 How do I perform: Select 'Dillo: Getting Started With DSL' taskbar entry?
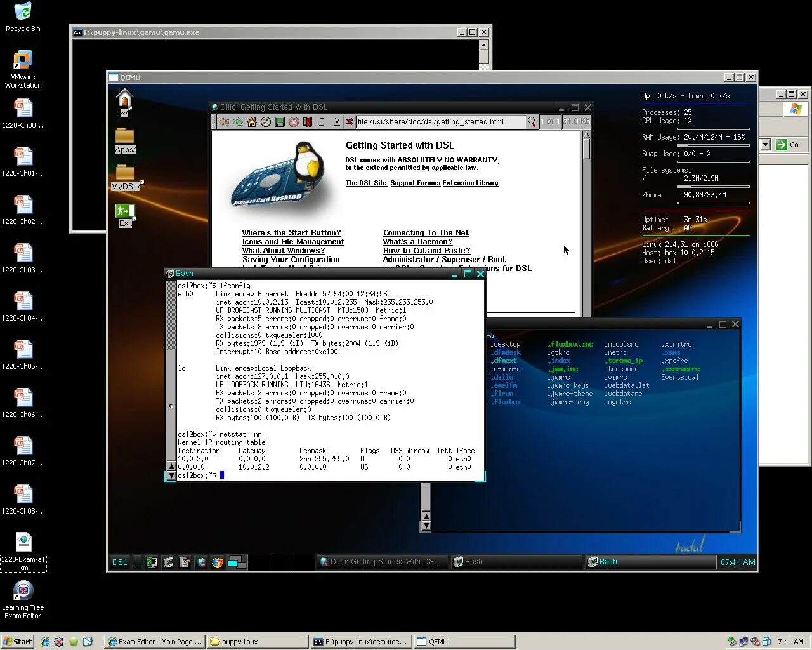383,562
